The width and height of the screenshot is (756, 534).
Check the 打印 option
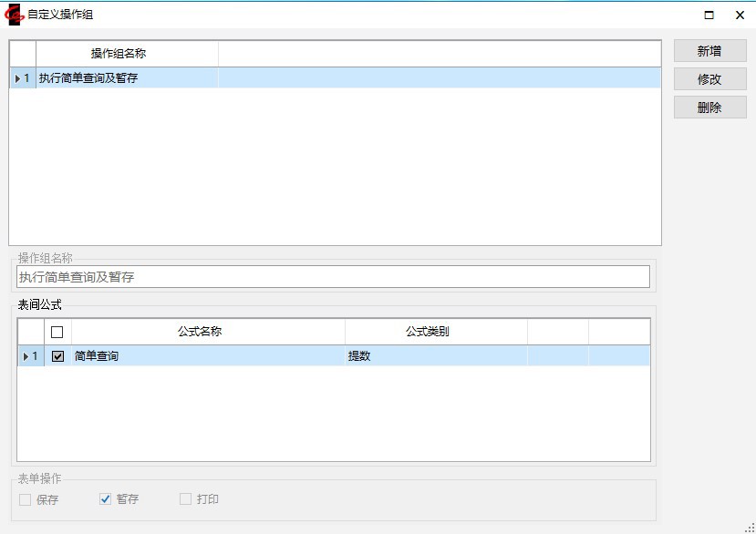point(186,499)
